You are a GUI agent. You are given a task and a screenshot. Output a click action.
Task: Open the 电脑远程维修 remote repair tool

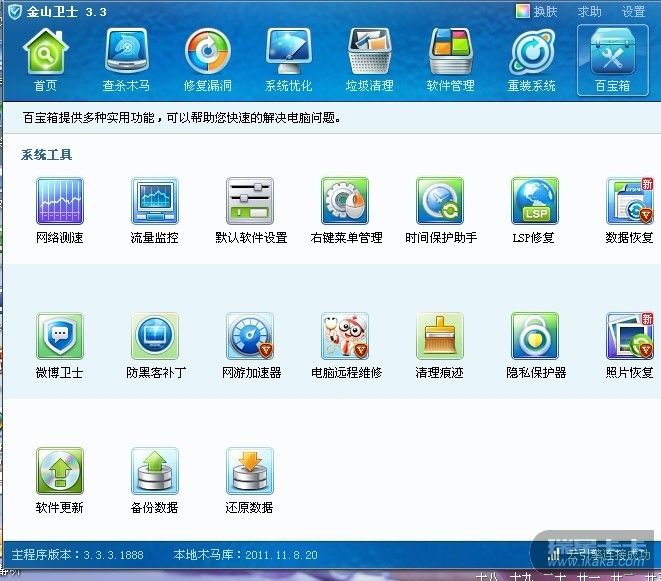tap(346, 345)
